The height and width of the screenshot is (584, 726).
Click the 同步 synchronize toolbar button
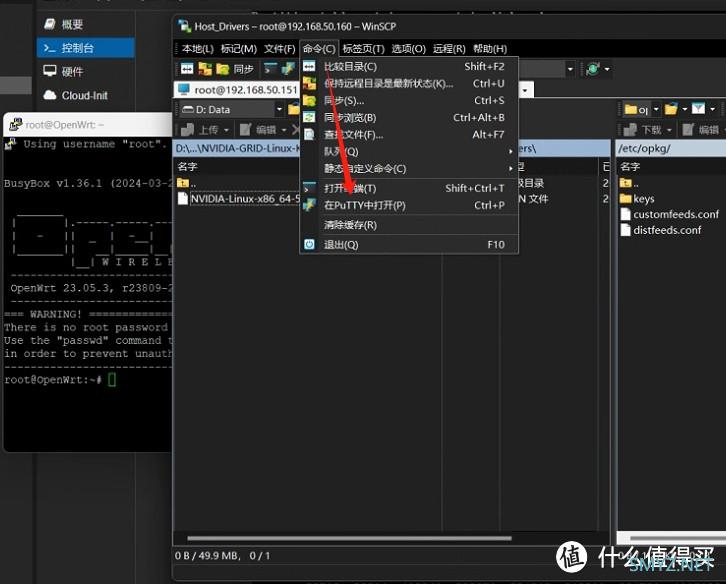(x=235, y=69)
